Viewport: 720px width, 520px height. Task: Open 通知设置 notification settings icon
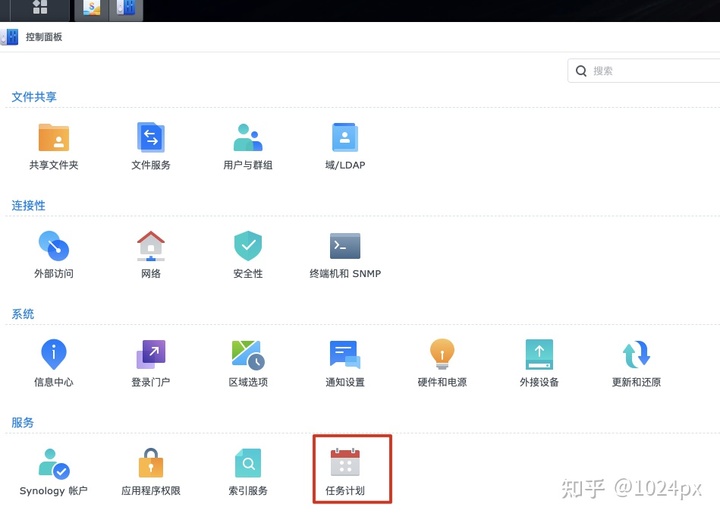[x=345, y=354]
